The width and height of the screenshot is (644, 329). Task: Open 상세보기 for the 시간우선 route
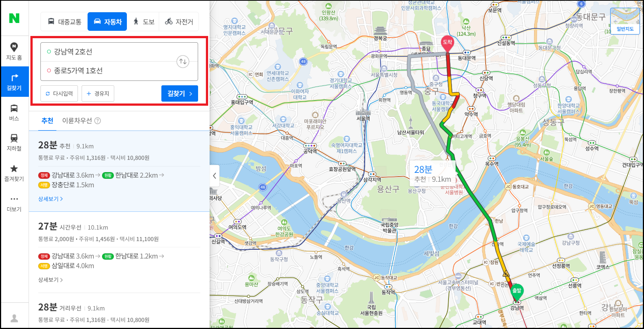coord(50,280)
